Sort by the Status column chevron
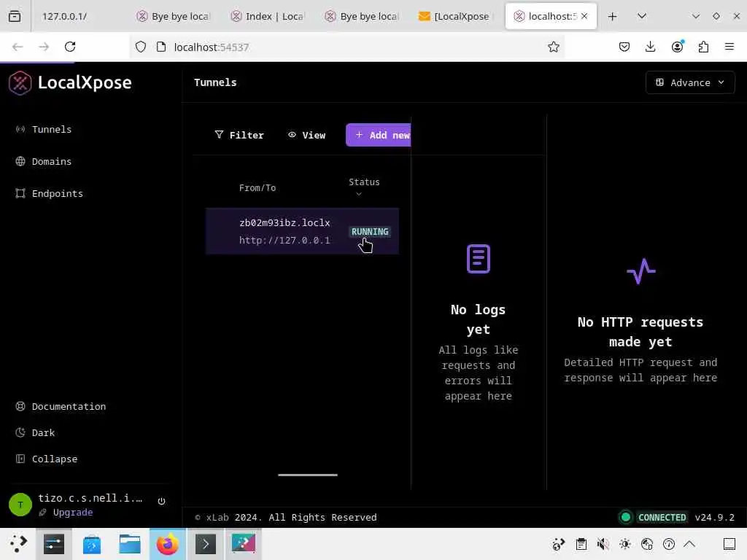 tap(359, 194)
